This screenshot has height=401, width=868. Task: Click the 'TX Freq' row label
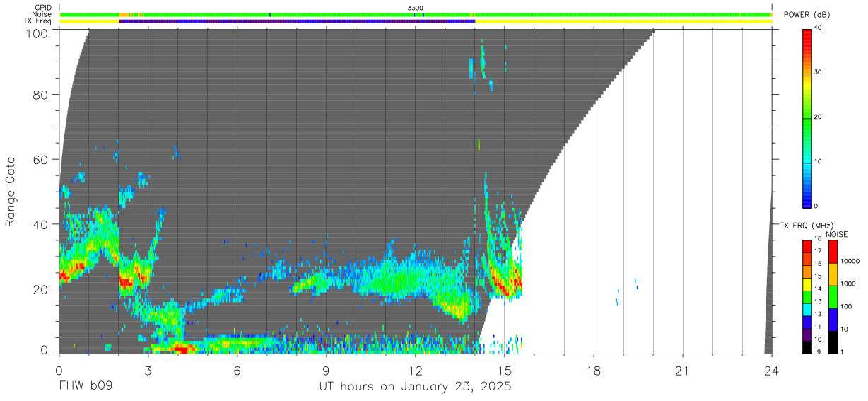(38, 21)
